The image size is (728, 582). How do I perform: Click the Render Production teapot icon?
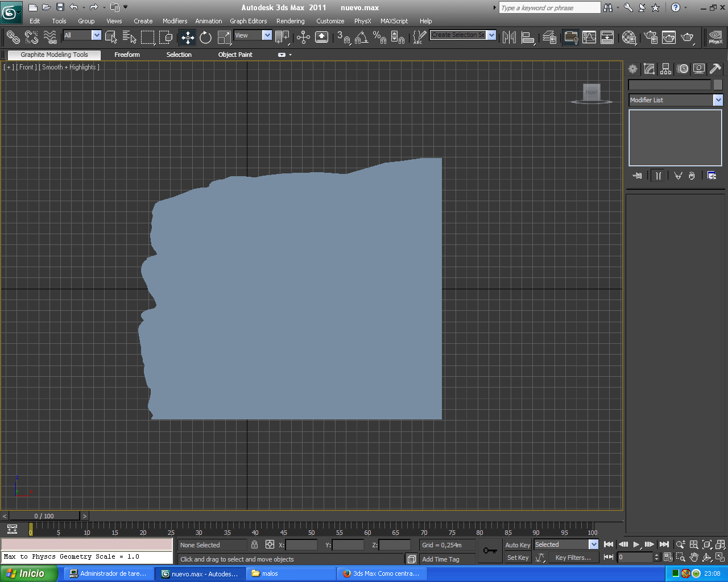pyautogui.click(x=688, y=38)
